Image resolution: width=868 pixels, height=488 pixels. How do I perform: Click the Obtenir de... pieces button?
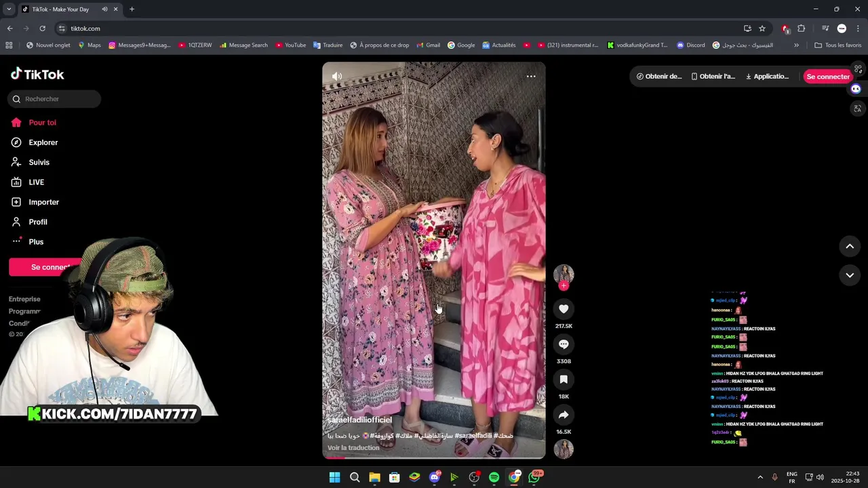[x=659, y=77]
